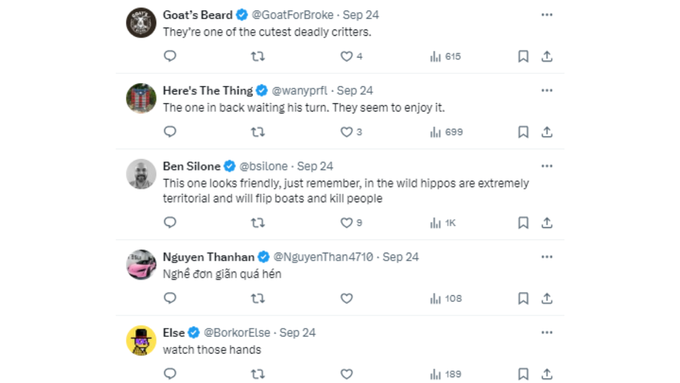Share the Else tweet
Viewport: 680px width, 383px height.
[547, 374]
